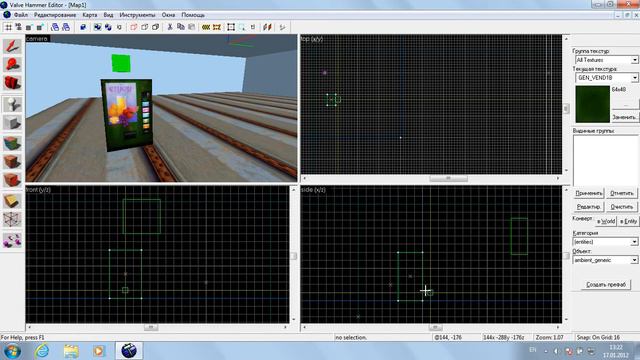Click the Load Window State icon
The width and height of the screenshot is (640, 360).
(x=55, y=27)
